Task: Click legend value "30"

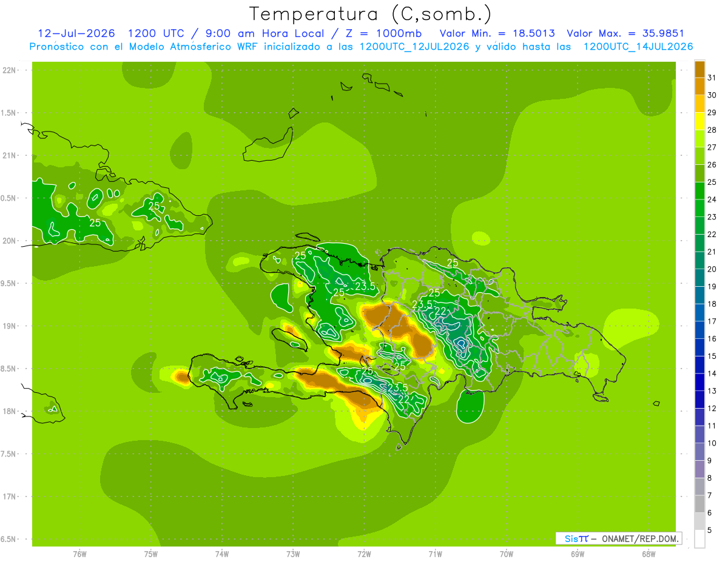Action: click(712, 95)
